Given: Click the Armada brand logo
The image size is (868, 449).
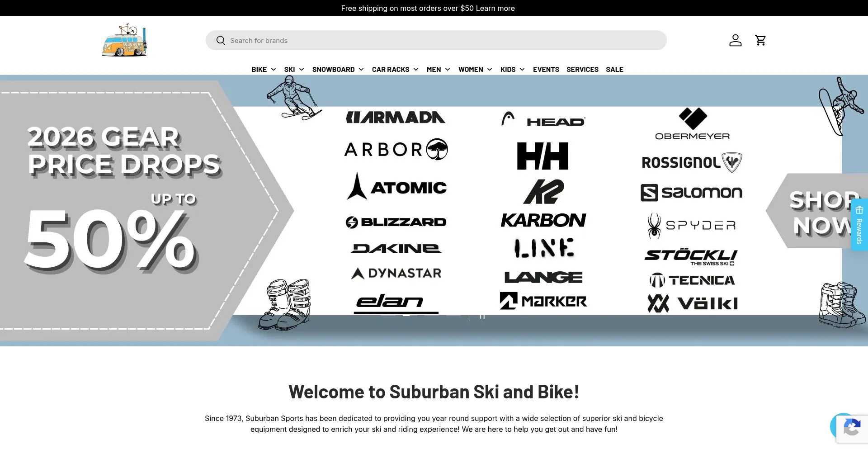Looking at the screenshot, I should 396,118.
